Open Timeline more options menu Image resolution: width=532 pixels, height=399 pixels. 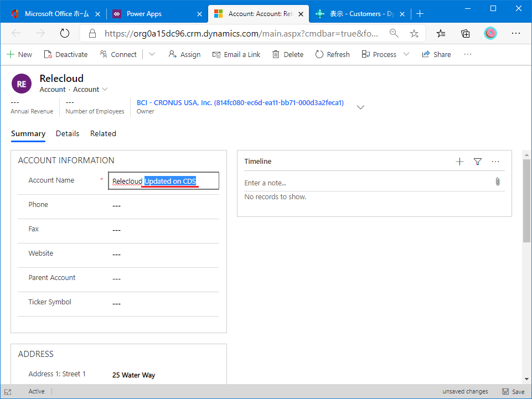click(495, 162)
